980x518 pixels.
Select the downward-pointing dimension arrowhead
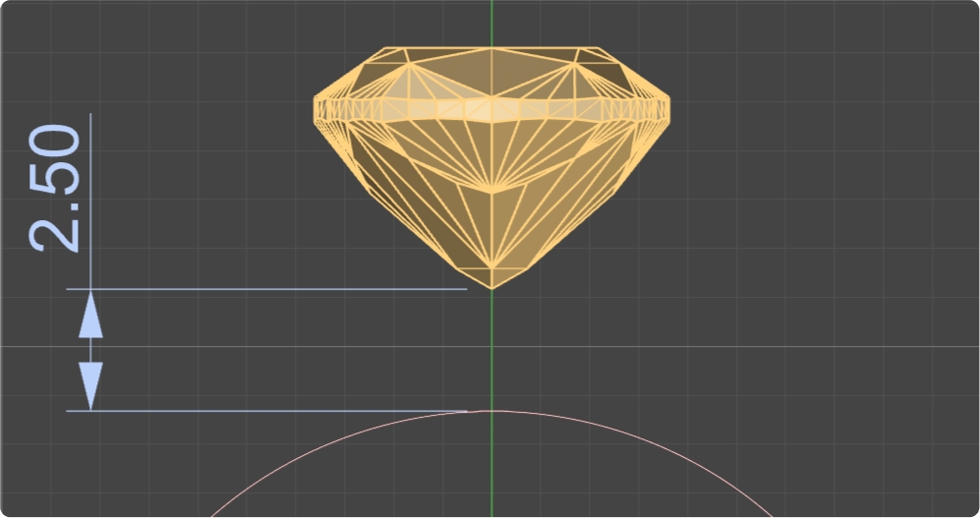point(90,385)
